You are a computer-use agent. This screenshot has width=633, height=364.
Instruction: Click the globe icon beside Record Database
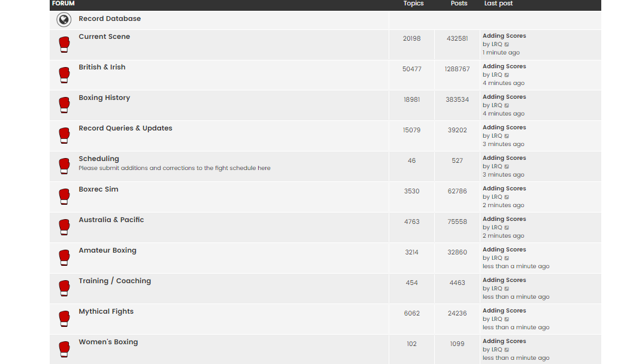click(64, 19)
